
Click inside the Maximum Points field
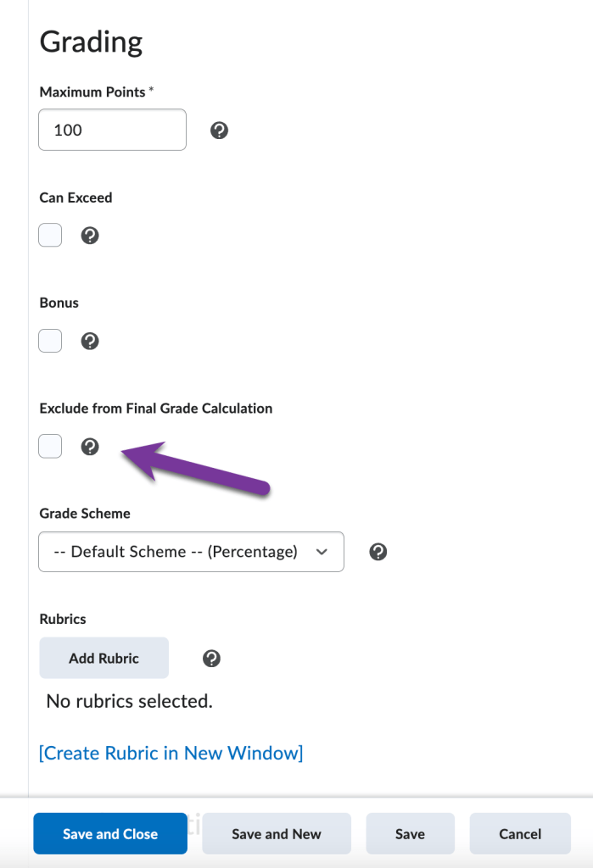click(x=111, y=130)
